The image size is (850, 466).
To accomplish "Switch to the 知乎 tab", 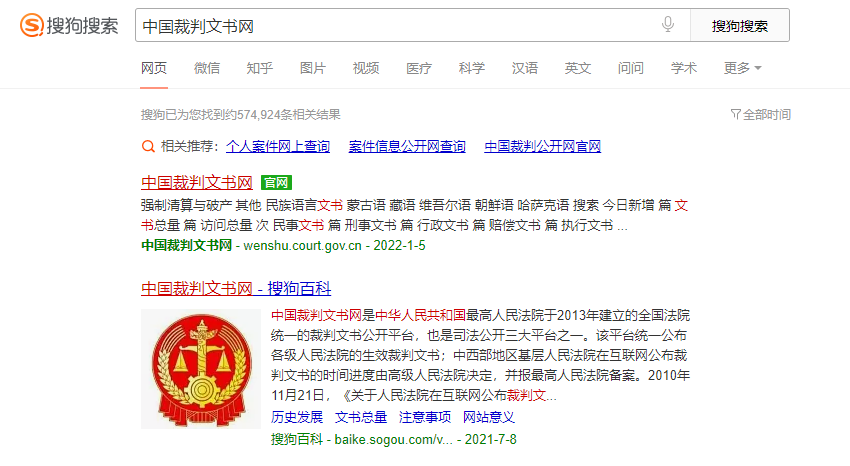I will [260, 68].
